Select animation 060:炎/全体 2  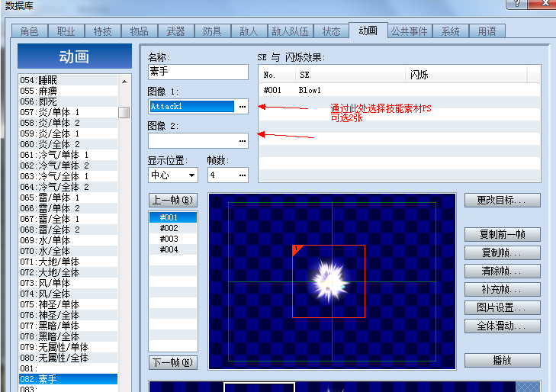tap(68, 144)
